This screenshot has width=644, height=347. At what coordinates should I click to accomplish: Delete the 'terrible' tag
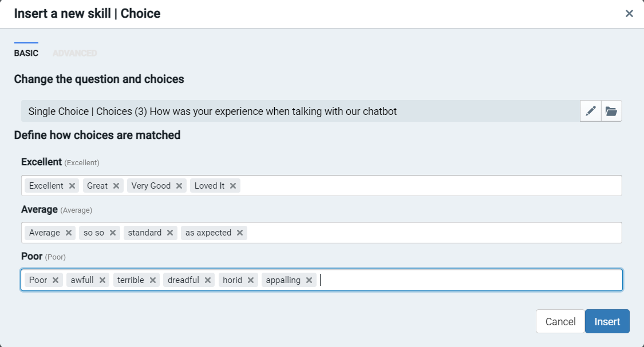153,280
